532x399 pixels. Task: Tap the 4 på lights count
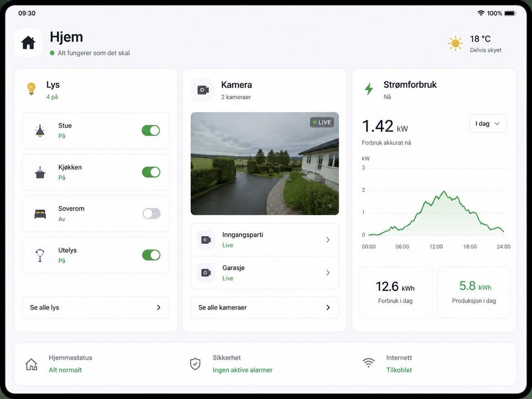click(52, 97)
